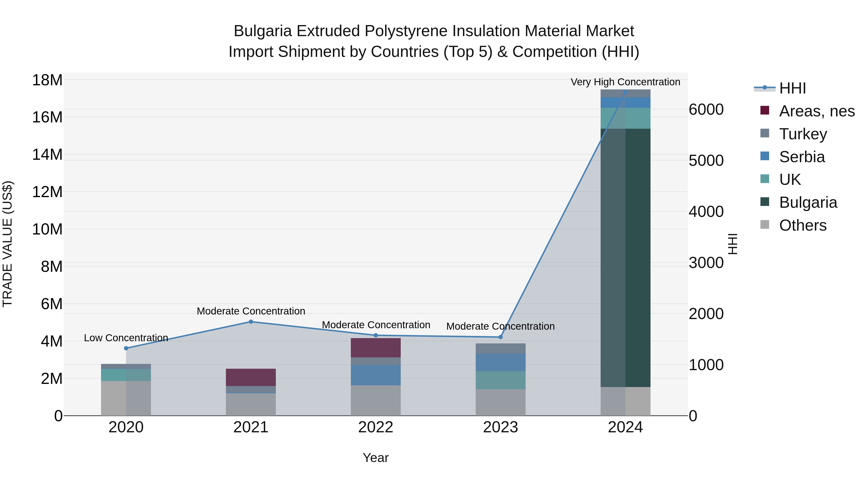Click the 2023 x-axis tick label

pyautogui.click(x=500, y=427)
